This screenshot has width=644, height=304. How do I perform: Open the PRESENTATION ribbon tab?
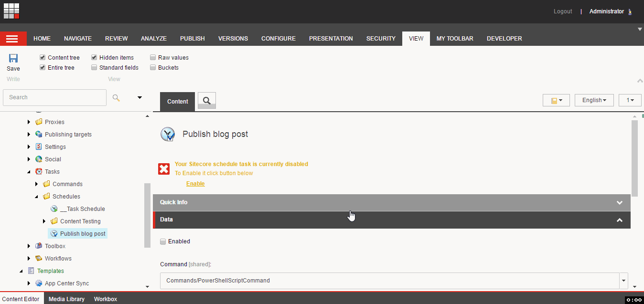331,39
